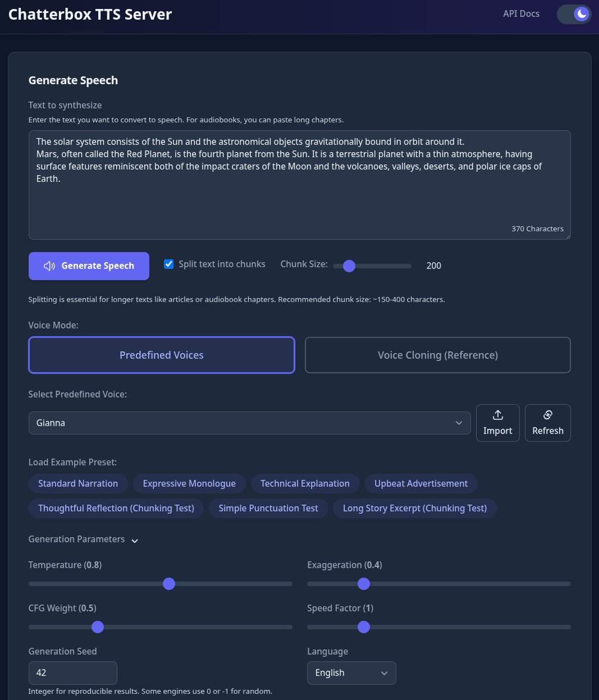
Task: Click the refresh icon above Refresh label
Action: 548,415
